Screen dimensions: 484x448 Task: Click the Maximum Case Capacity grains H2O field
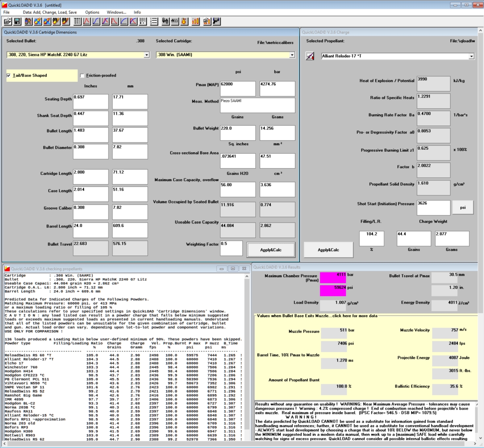click(238, 189)
